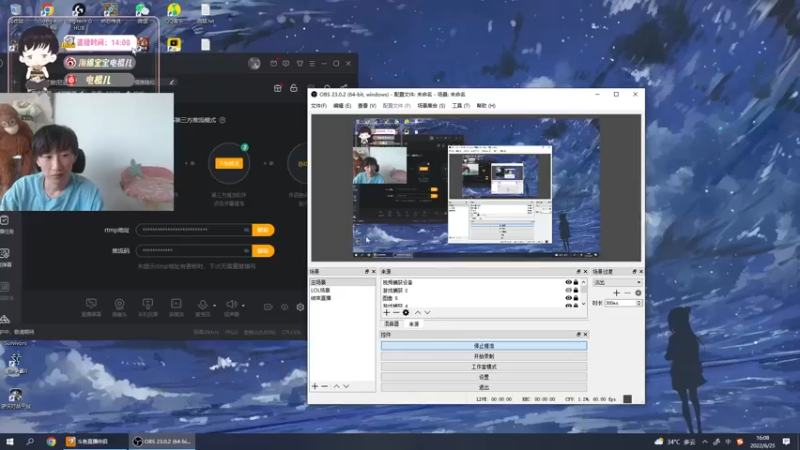The width and height of the screenshot is (800, 450).
Task: Click orange start-streaming button in step circle
Action: click(229, 163)
